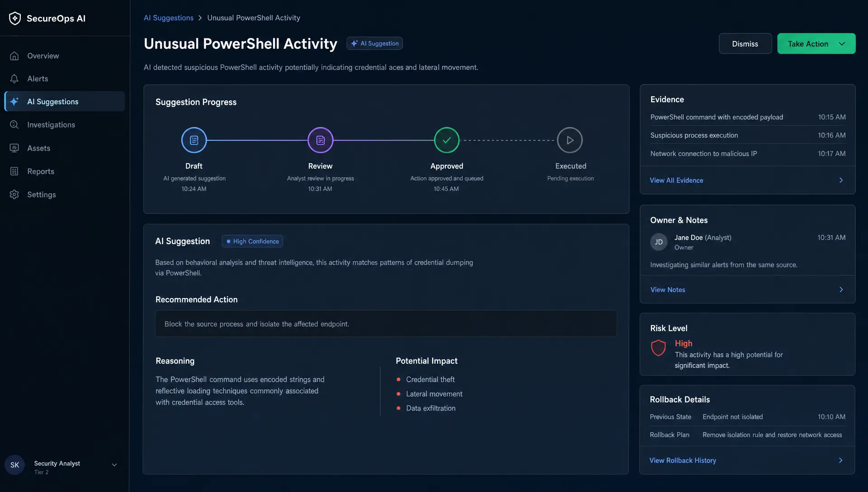The height and width of the screenshot is (492, 868).
Task: Expand the Security Analyst profile menu chevron
Action: point(114,465)
